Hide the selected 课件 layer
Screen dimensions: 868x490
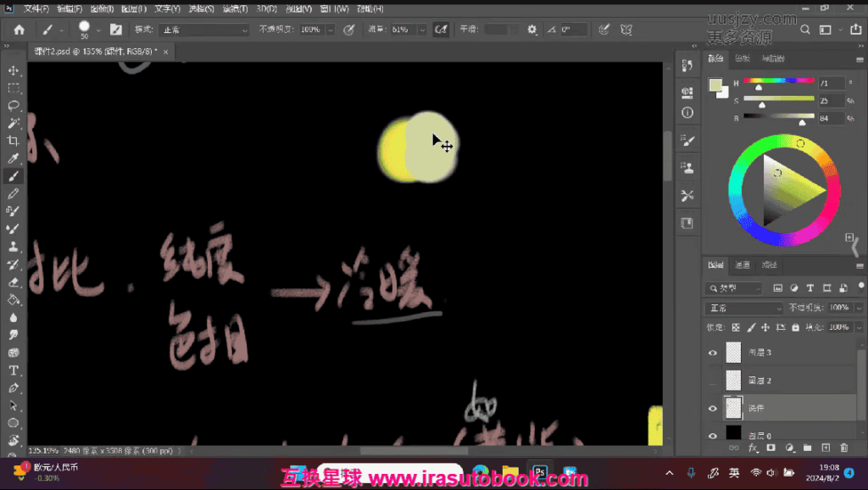(712, 409)
